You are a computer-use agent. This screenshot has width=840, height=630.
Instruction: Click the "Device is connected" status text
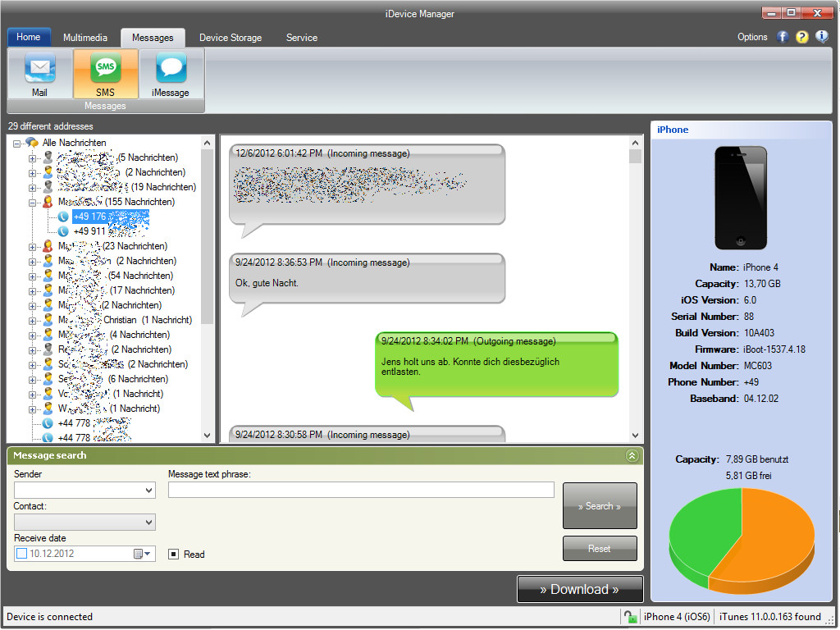(x=49, y=617)
